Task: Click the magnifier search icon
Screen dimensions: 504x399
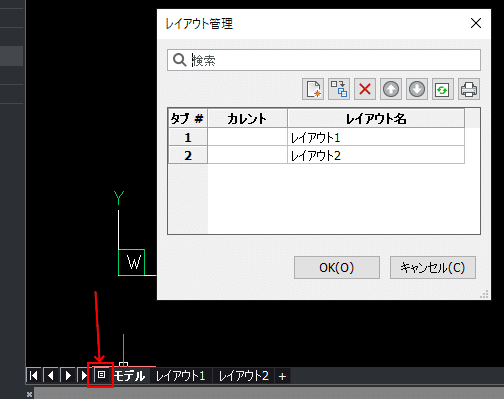Action: click(x=180, y=60)
